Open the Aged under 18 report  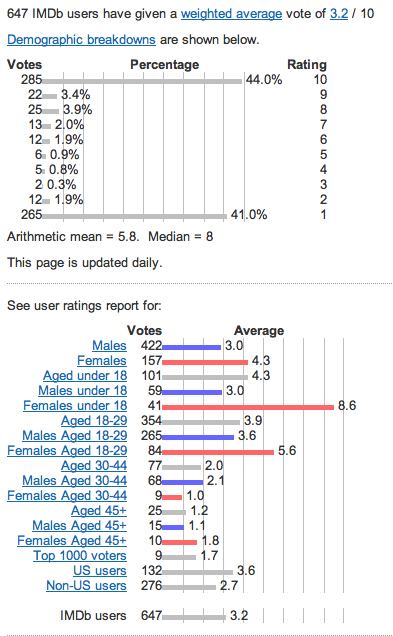pos(85,376)
